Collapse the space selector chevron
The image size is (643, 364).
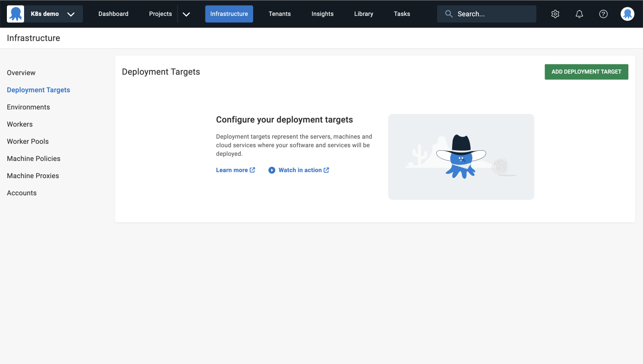point(70,14)
